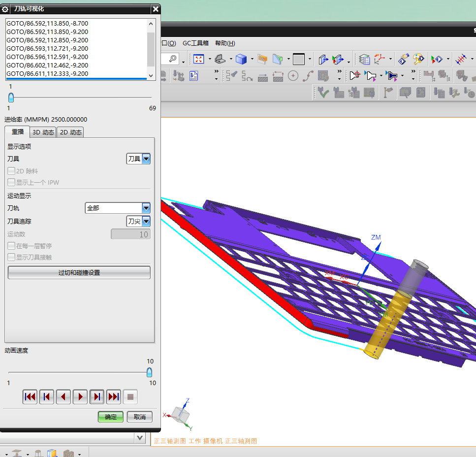
Task: Click the GOTO list scroll up arrow
Action: click(x=151, y=23)
